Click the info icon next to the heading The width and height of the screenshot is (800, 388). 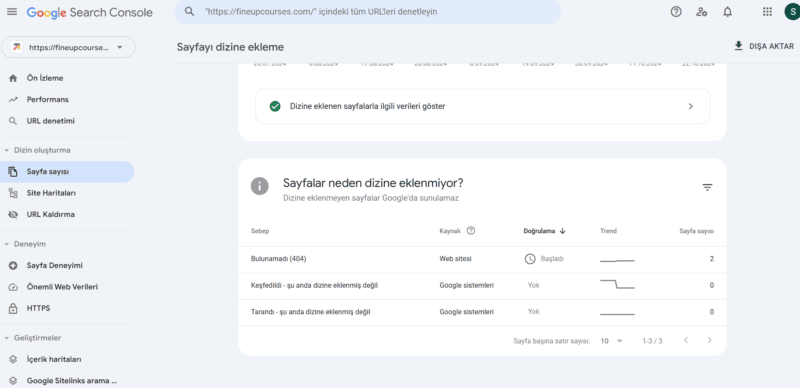pos(260,186)
